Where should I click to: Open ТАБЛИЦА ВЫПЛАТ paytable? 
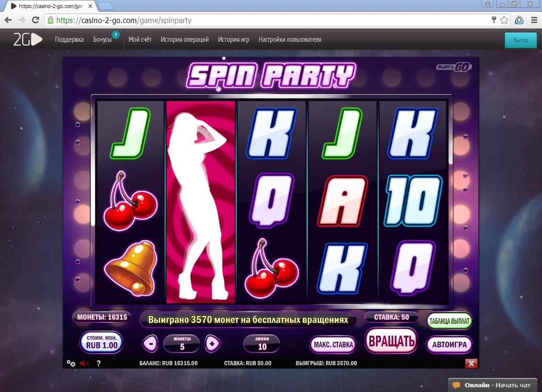[449, 321]
